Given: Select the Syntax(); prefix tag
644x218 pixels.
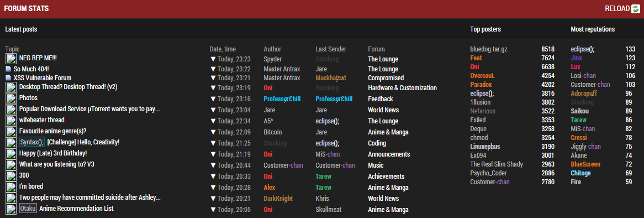Looking at the screenshot, I should pyautogui.click(x=32, y=142).
